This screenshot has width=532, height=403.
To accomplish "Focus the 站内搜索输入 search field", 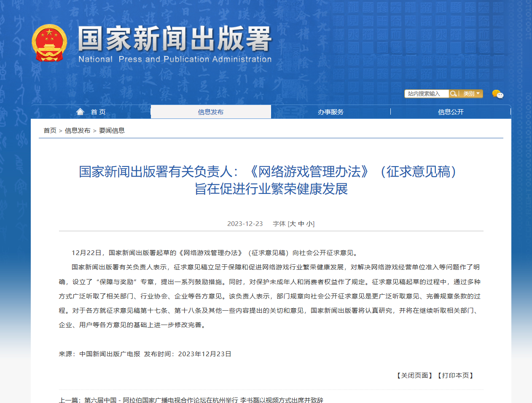I will click(427, 94).
